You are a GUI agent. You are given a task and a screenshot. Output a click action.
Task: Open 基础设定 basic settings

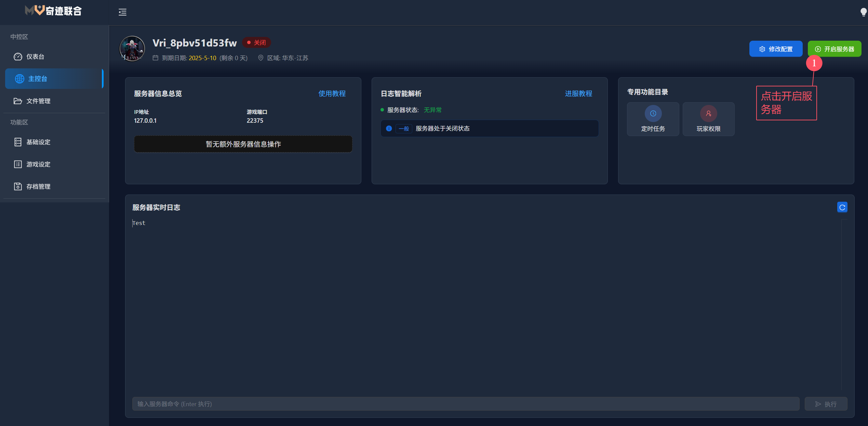tap(38, 142)
